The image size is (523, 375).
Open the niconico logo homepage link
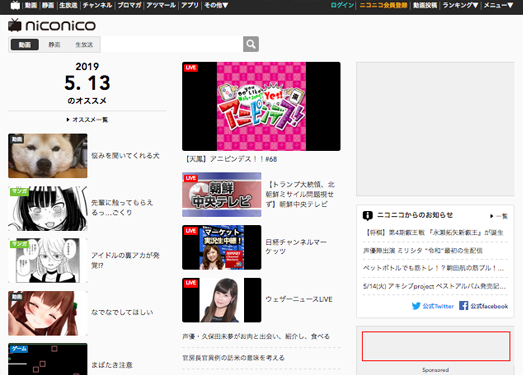[52, 25]
